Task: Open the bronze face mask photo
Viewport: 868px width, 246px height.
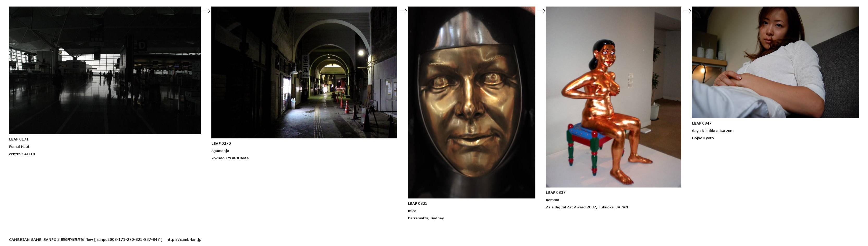Action: click(x=471, y=102)
